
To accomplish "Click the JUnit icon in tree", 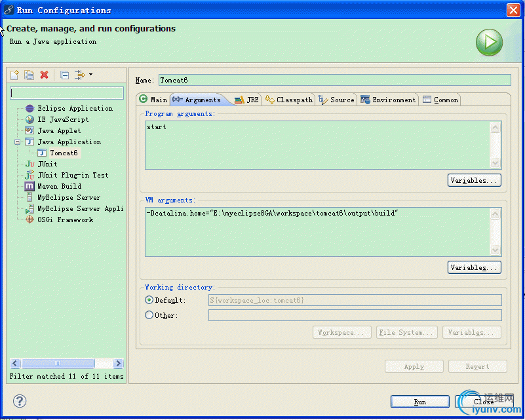I will click(x=29, y=164).
